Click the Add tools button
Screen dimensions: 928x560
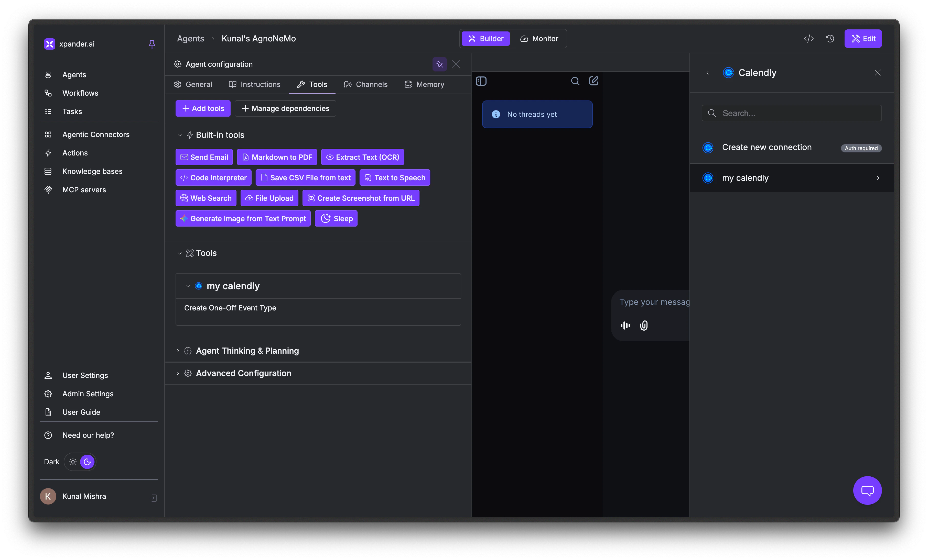click(x=203, y=108)
